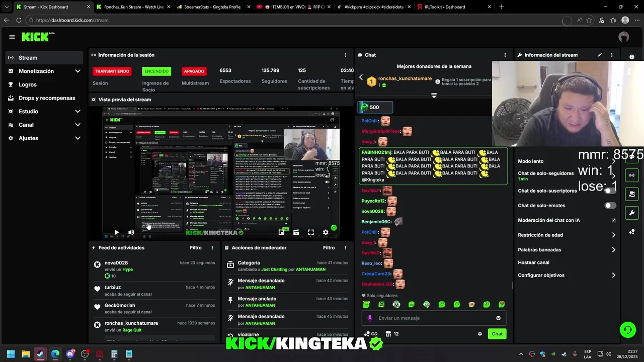The width and height of the screenshot is (644, 362).
Task: Open stream preview player settings gear
Action: 326,232
